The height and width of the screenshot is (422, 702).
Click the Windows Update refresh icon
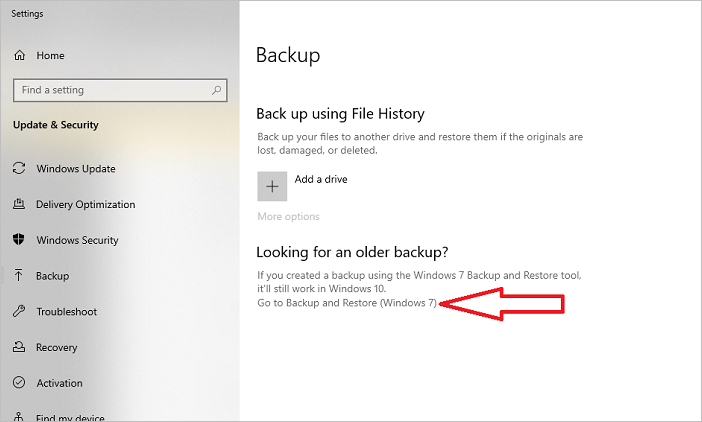pos(19,169)
